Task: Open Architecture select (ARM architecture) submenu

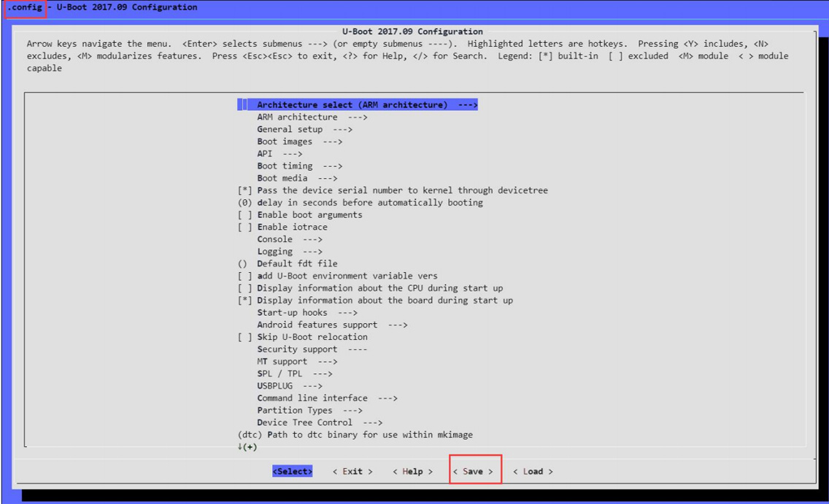Action: [x=358, y=104]
